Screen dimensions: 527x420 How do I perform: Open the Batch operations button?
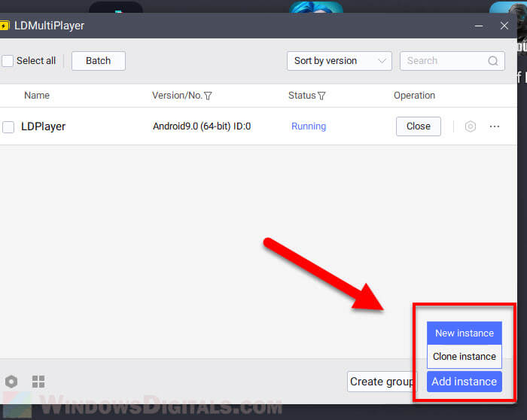point(99,61)
